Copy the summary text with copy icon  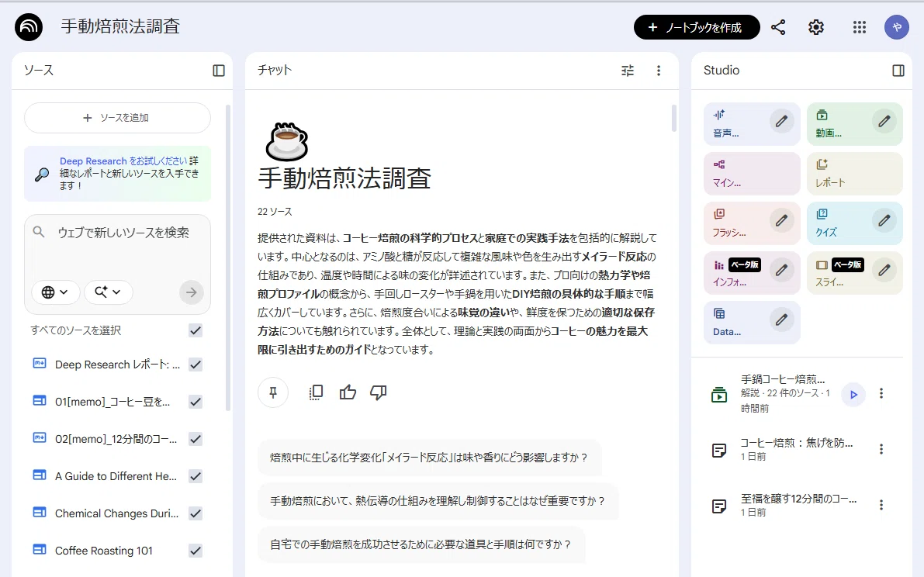point(316,392)
